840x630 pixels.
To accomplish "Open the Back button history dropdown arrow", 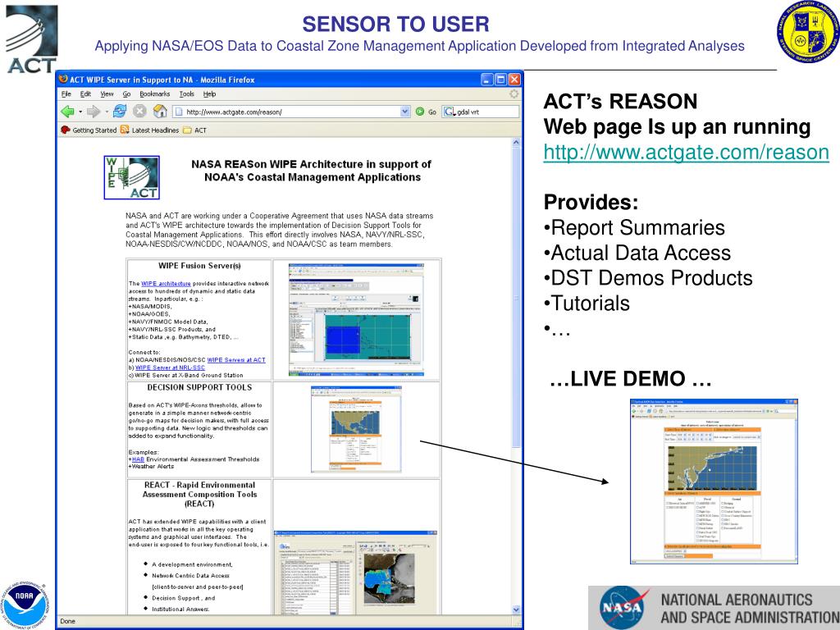I will coord(80,112).
